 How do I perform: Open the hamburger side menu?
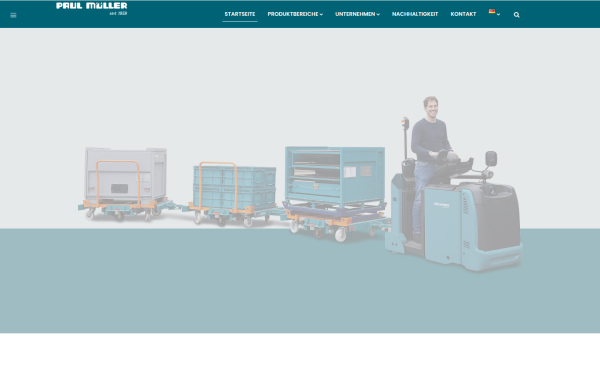[13, 15]
